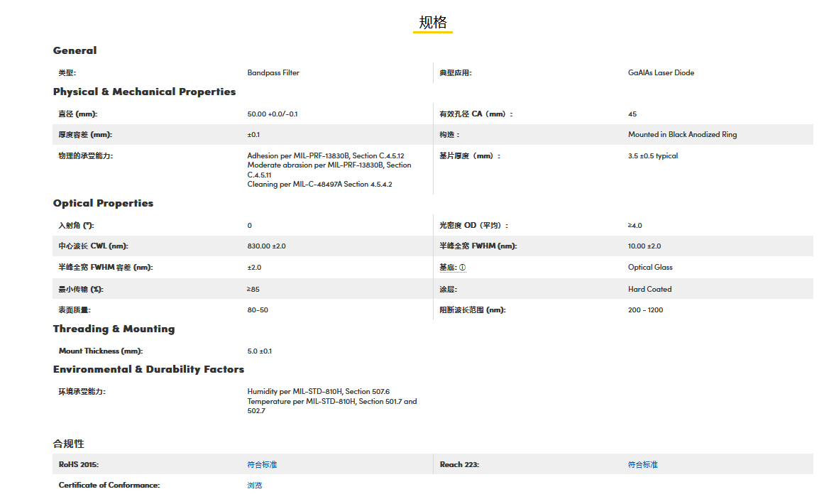Click Environmental & Durability Factors heading
Viewport: 824px width, 504px height.
pyautogui.click(x=148, y=369)
